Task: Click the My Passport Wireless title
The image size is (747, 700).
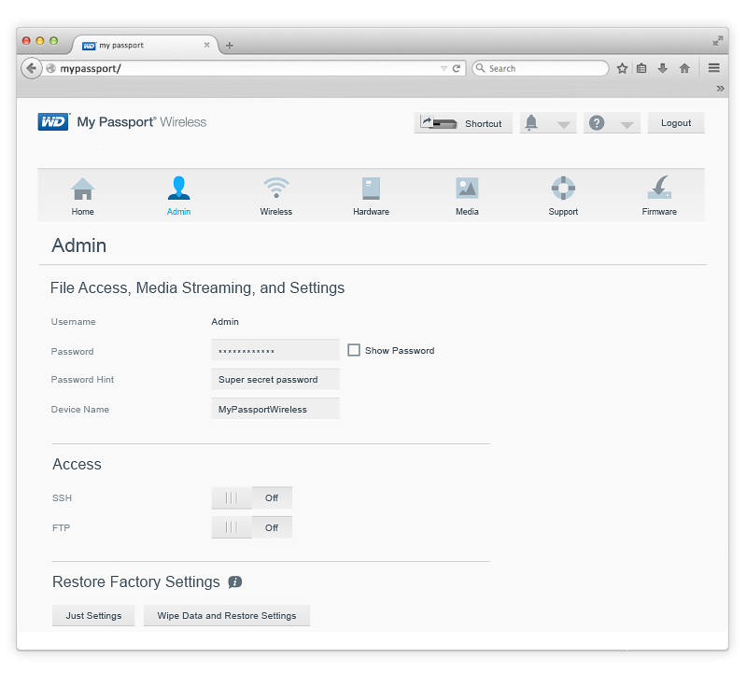Action: [x=142, y=122]
